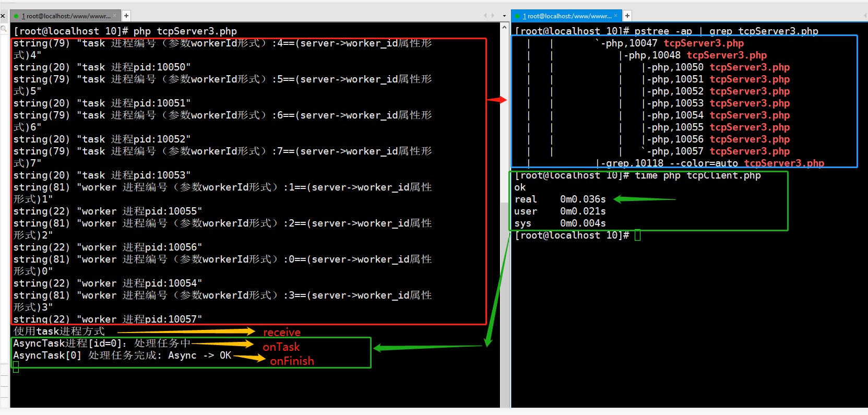The image size is (868, 415).
Task: Click the 'task 进程pid:10053' output line
Action: [x=102, y=175]
